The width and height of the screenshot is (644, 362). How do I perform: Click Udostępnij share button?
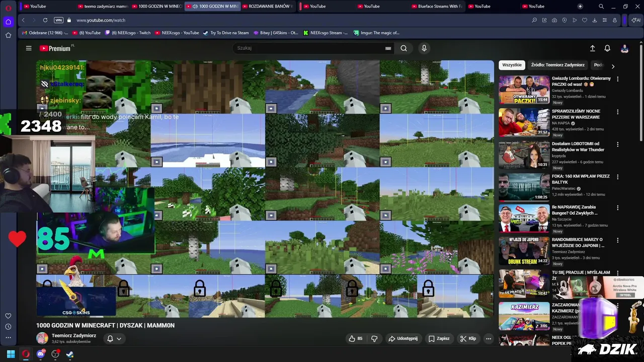pos(403,338)
